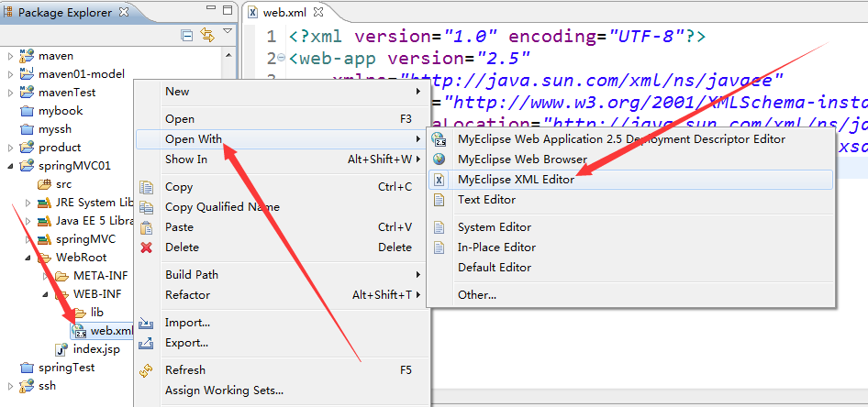Select myssh closed project folder icon
Viewport: 868px width, 407px height.
26,129
